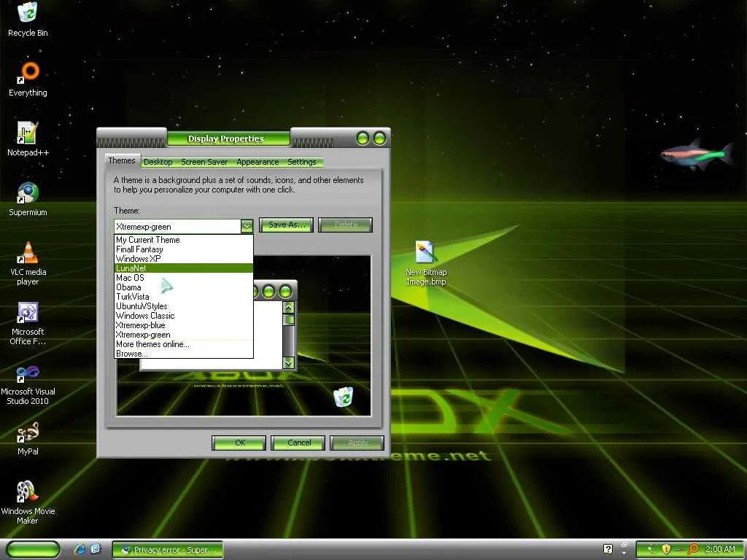
Task: Choose the highlighted LunaNet theme option
Action: coord(183,268)
